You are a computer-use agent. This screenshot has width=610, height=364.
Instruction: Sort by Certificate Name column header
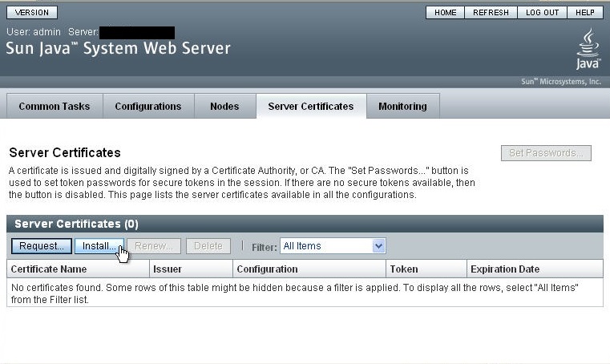point(49,269)
